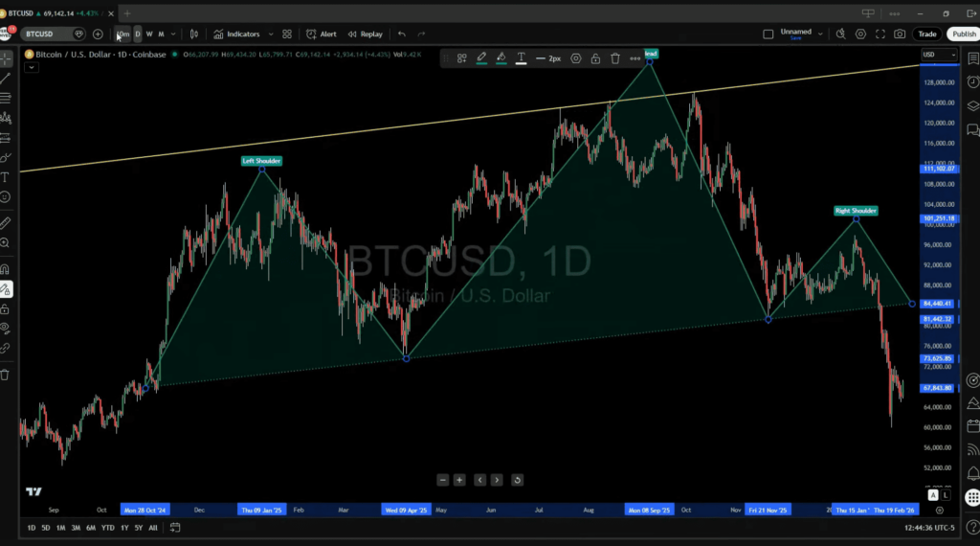Toggle magnet mode in left sidebar
980x546 pixels.
[6, 269]
